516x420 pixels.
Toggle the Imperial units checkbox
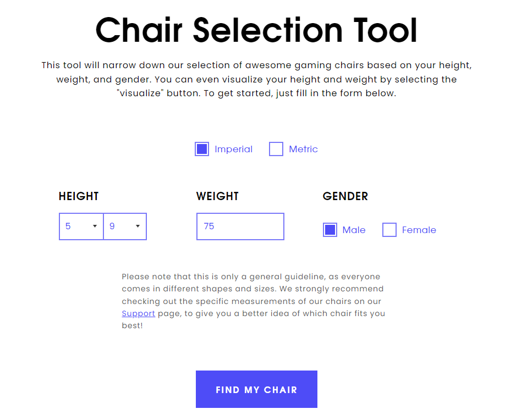point(202,148)
